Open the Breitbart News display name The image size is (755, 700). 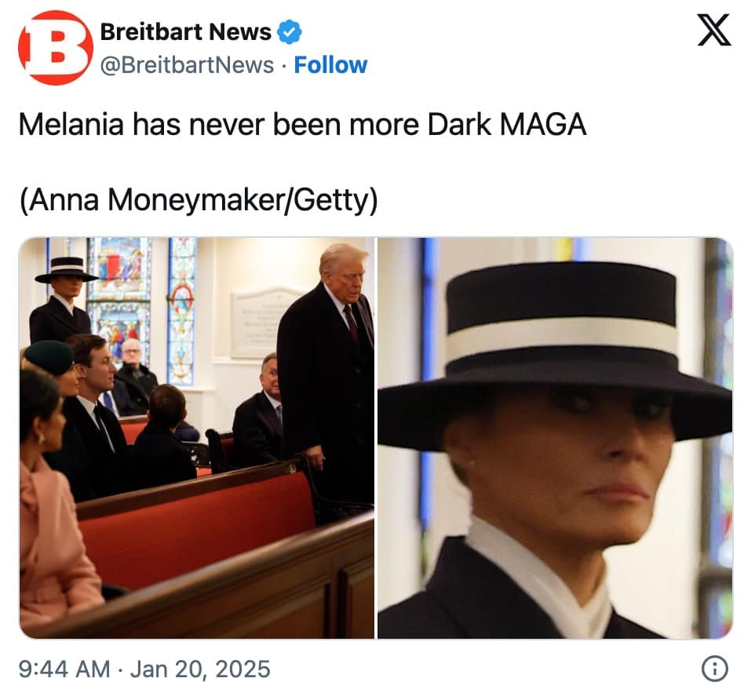pos(186,33)
